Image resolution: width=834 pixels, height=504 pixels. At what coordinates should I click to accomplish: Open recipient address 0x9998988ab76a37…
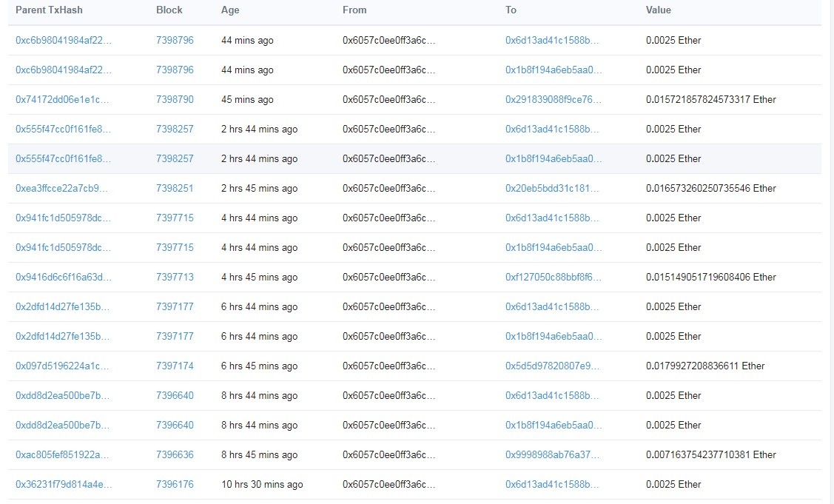click(x=552, y=455)
